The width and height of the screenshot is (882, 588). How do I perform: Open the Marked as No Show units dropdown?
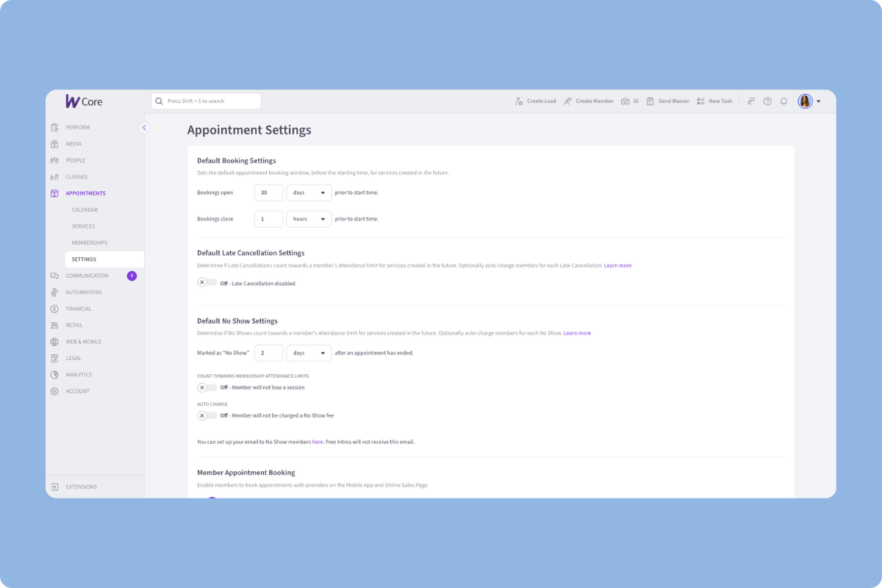(309, 352)
